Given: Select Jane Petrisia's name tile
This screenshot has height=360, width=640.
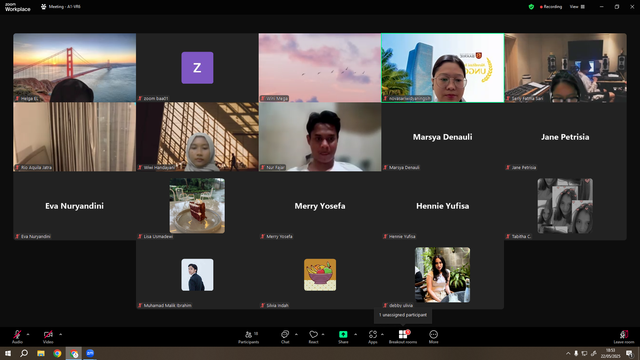Looking at the screenshot, I should click(x=565, y=137).
